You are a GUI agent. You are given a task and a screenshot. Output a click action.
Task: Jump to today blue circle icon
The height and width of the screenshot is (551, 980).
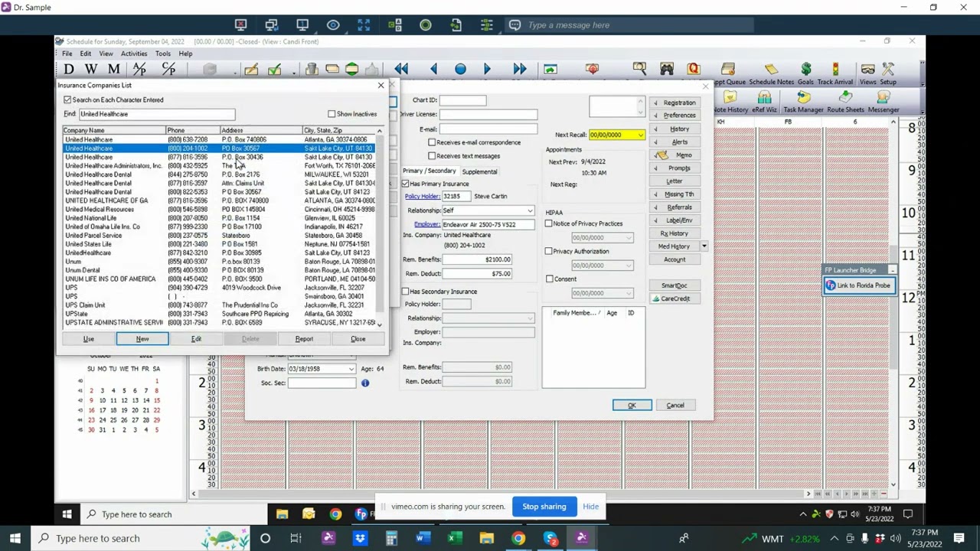click(460, 70)
